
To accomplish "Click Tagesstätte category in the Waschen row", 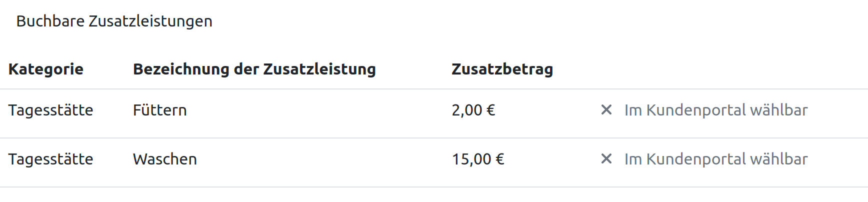I will 50,159.
